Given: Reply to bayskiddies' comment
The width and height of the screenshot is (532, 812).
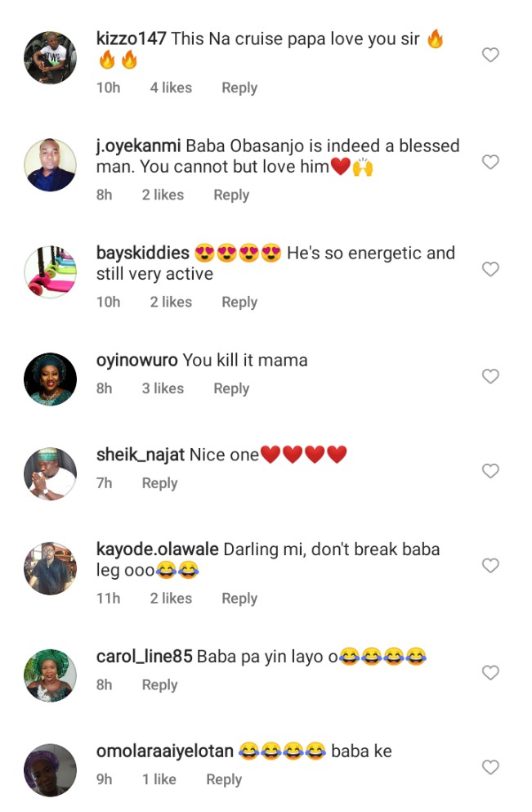Looking at the screenshot, I should (x=239, y=303).
